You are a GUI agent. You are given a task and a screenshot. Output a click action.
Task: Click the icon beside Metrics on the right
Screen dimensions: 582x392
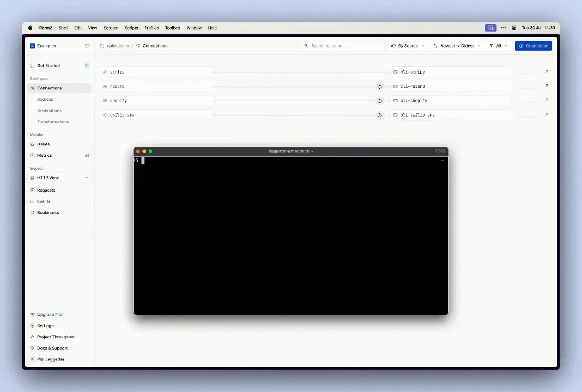pos(87,155)
